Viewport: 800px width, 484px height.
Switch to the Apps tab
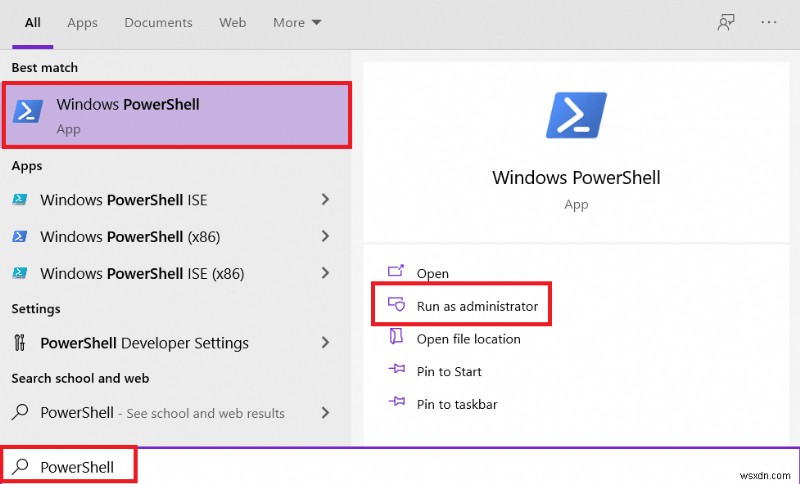click(x=82, y=22)
